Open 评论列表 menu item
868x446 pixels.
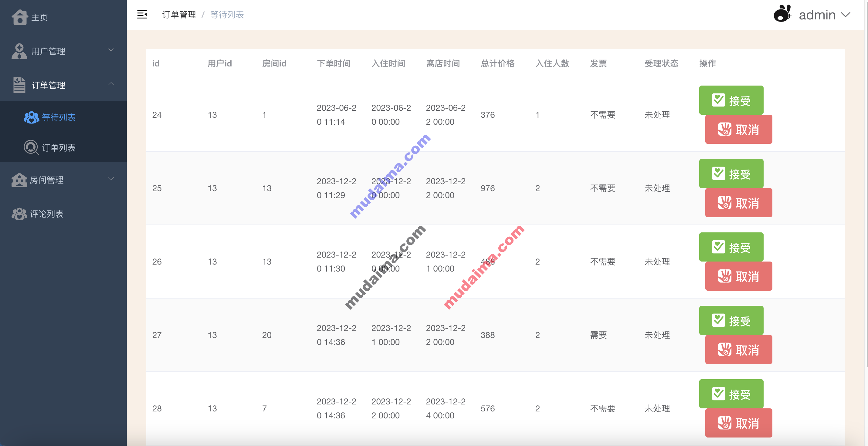pos(63,214)
